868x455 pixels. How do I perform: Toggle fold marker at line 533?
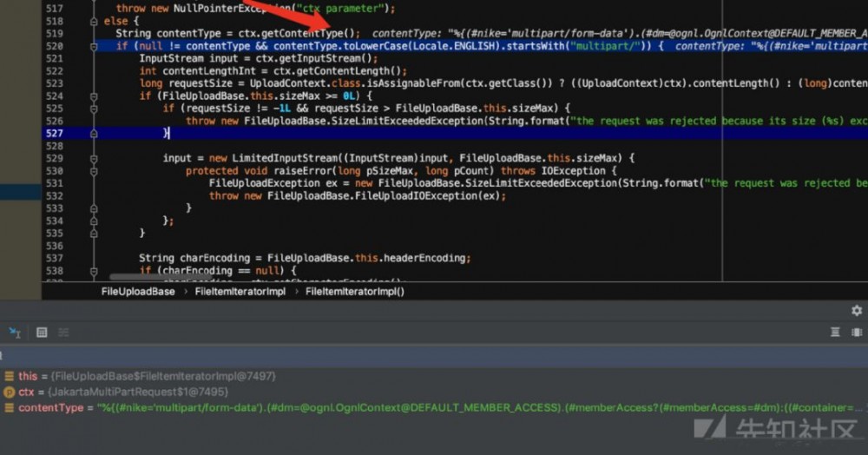94,208
